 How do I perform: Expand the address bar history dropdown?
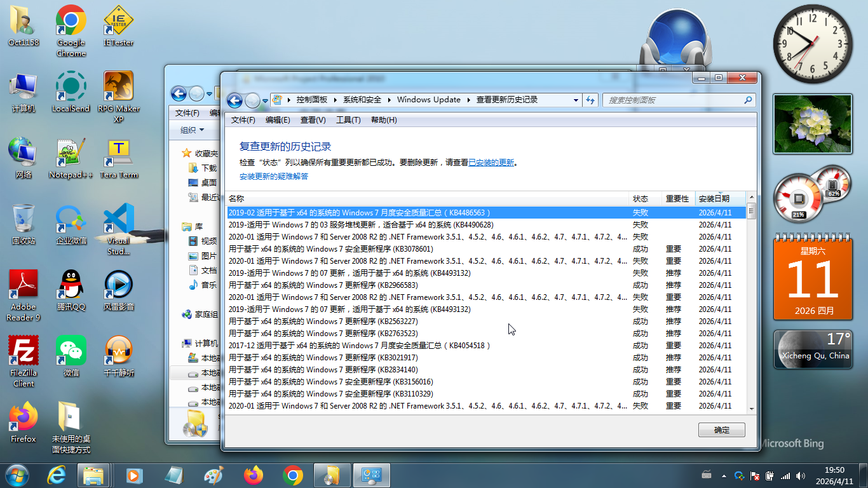pos(576,100)
